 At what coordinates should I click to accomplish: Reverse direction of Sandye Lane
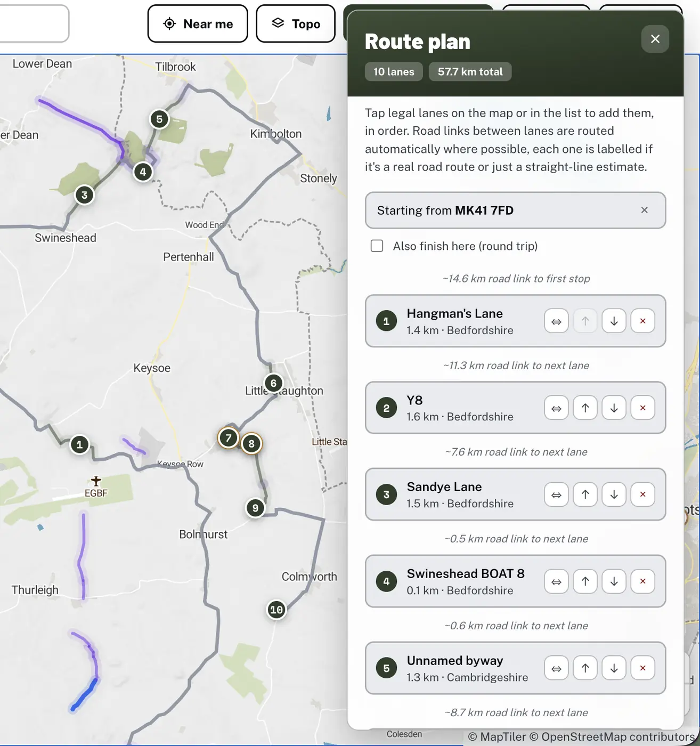point(556,495)
